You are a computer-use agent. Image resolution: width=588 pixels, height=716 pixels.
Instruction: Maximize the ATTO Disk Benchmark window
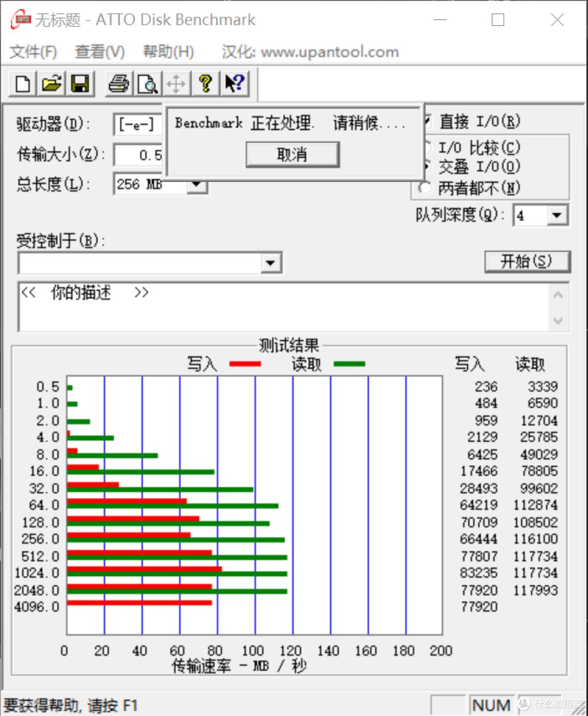coord(498,20)
